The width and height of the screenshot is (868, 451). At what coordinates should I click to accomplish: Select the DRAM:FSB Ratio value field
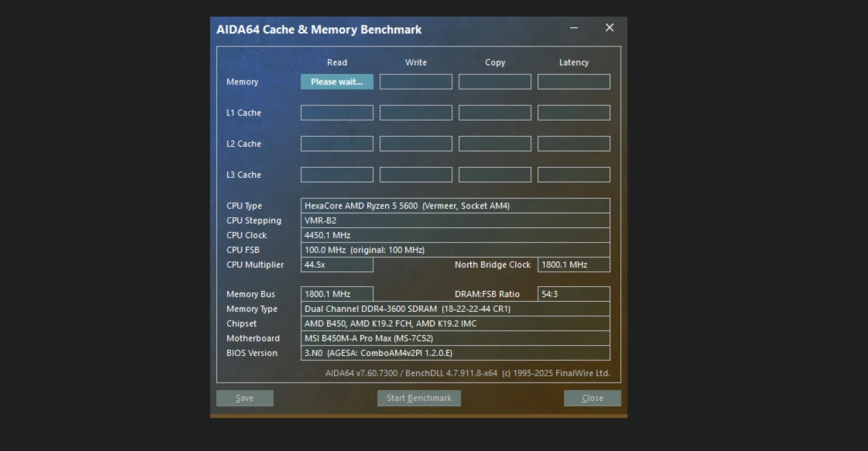[574, 294]
